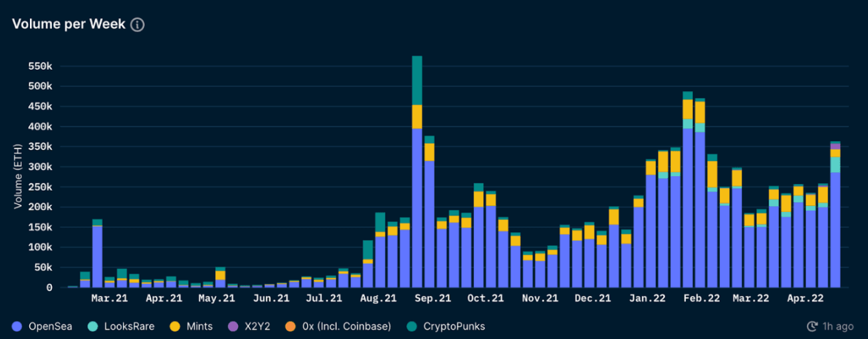Click the 1h ago timestamp text
This screenshot has height=339, width=868.
tap(836, 326)
